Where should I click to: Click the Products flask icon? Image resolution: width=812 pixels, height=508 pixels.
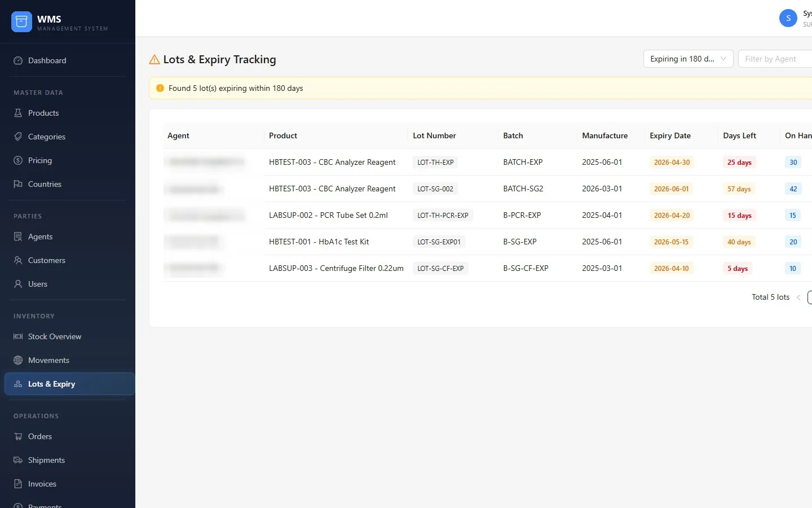point(18,113)
